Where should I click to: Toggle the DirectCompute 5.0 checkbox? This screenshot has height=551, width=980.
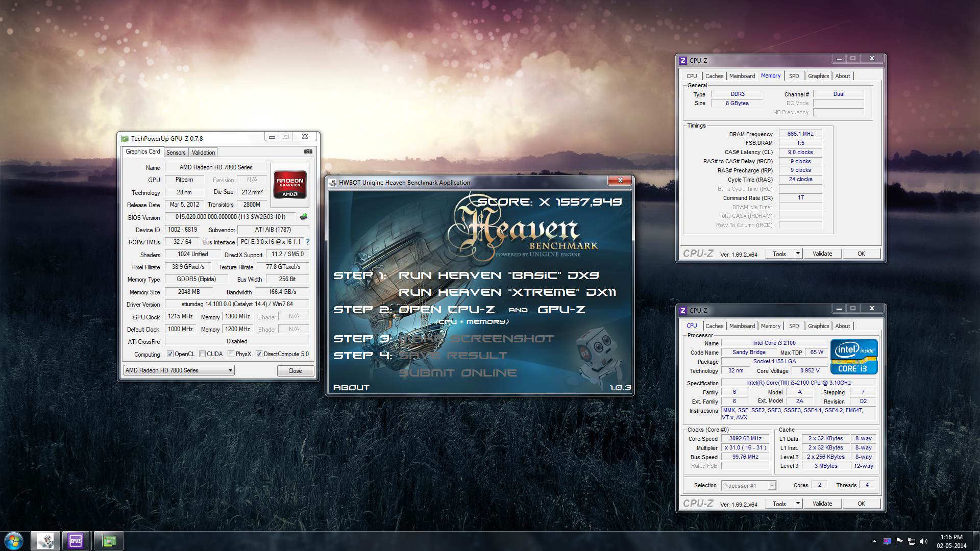pyautogui.click(x=259, y=354)
